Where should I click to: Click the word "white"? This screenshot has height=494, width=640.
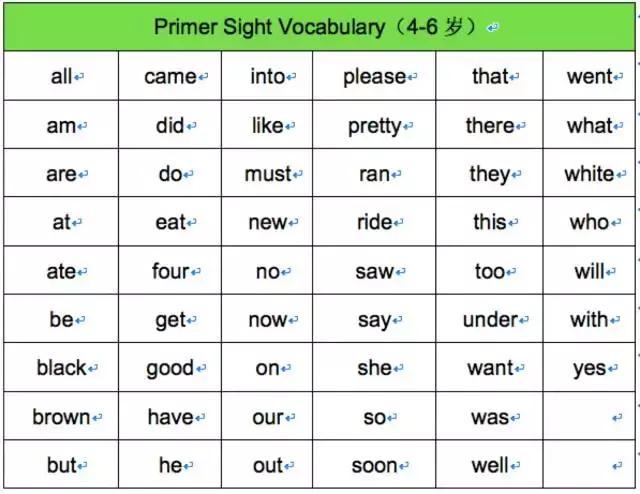click(x=589, y=174)
